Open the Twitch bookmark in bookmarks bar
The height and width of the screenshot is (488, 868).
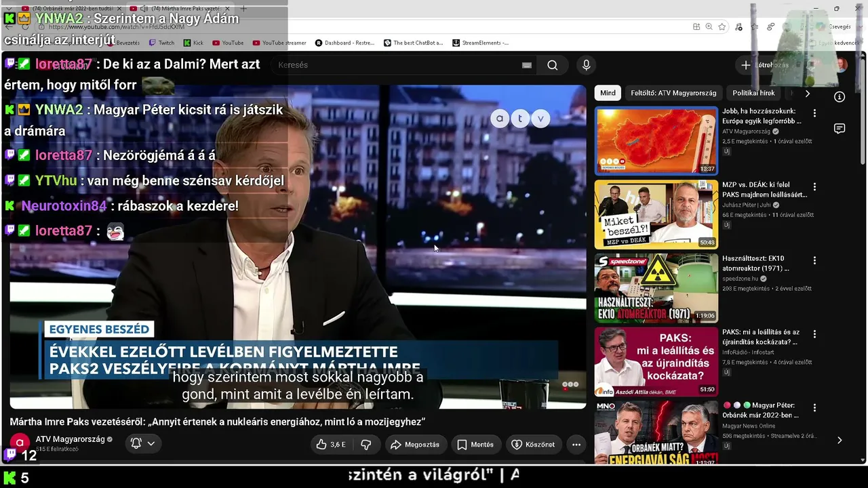[161, 43]
